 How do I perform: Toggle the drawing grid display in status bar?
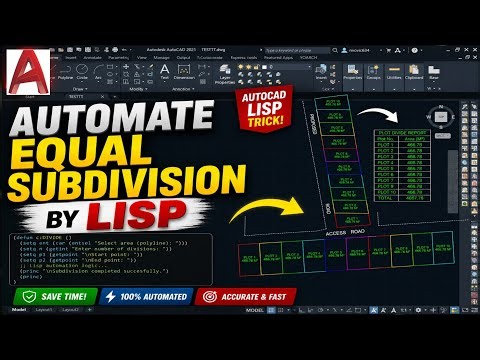(271, 310)
